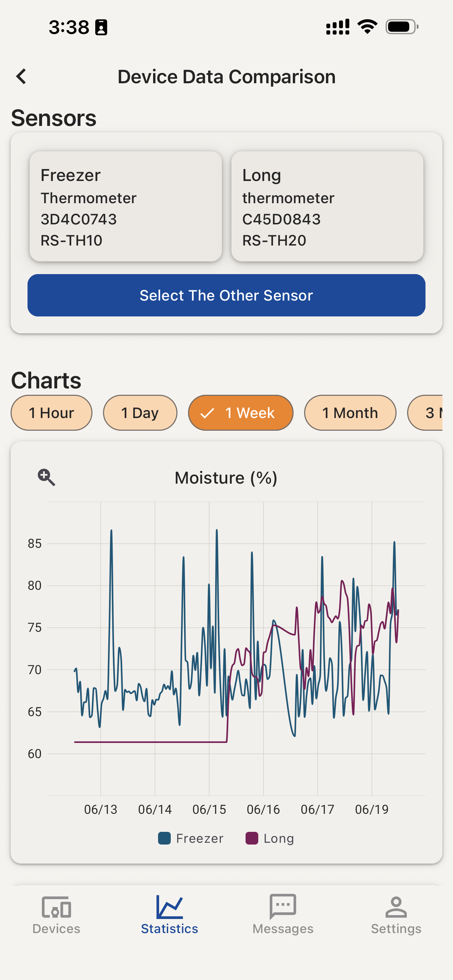Image resolution: width=453 pixels, height=980 pixels.
Task: Select the 1 Hour range chip
Action: pyautogui.click(x=52, y=413)
